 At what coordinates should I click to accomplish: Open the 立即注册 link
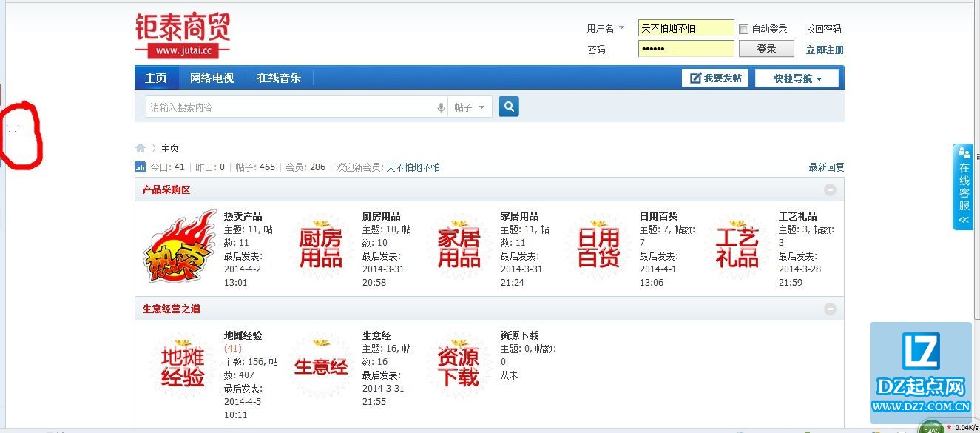click(825, 50)
